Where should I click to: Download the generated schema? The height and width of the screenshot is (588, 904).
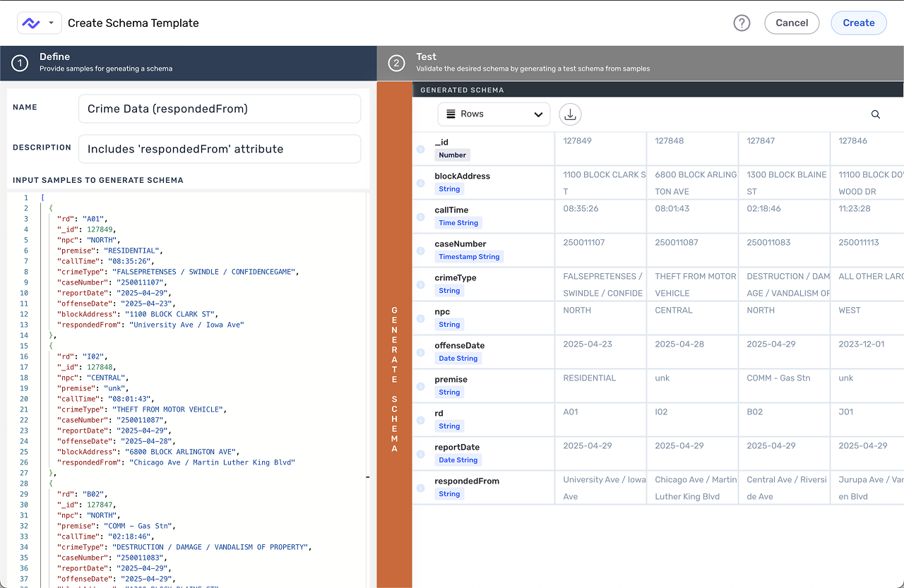(570, 114)
